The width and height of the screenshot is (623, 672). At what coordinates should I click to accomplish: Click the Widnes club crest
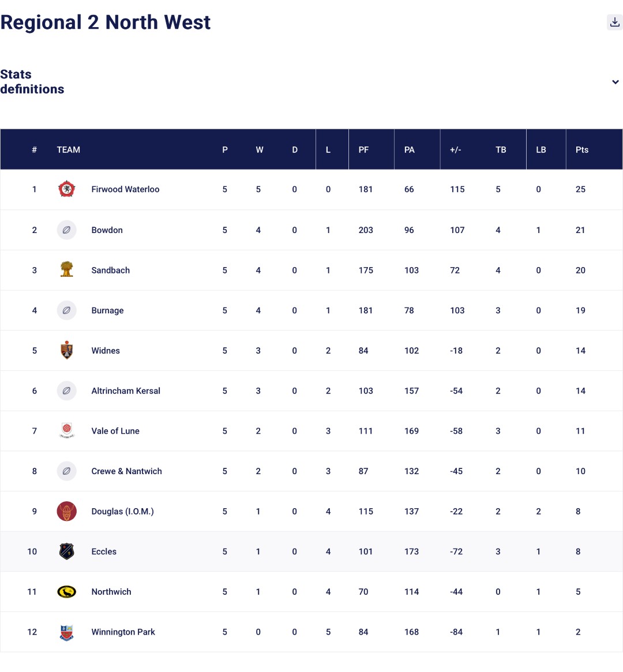tap(67, 350)
